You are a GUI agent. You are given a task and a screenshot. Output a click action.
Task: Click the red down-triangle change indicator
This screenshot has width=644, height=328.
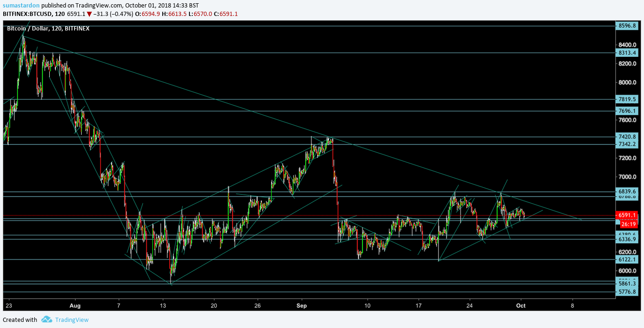point(89,14)
